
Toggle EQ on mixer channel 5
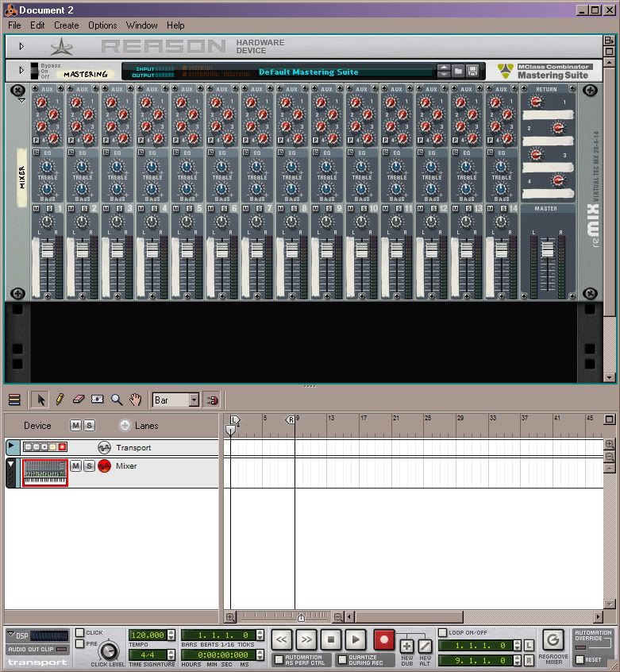176,153
